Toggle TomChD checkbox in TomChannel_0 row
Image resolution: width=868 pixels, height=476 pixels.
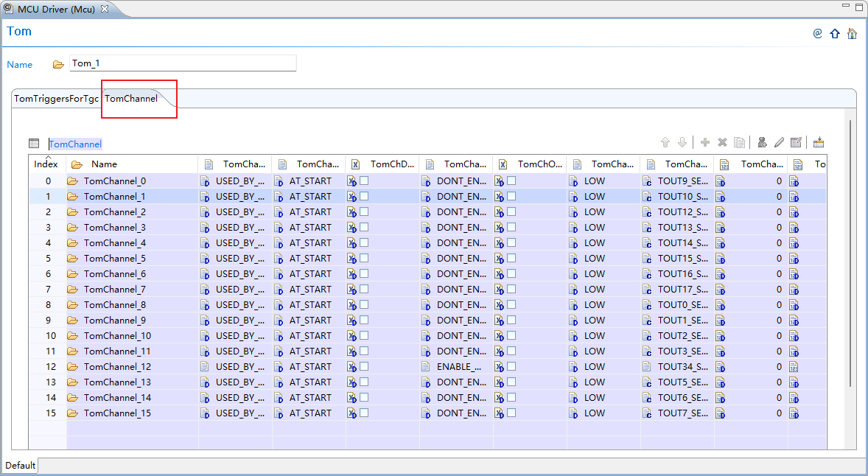[364, 181]
